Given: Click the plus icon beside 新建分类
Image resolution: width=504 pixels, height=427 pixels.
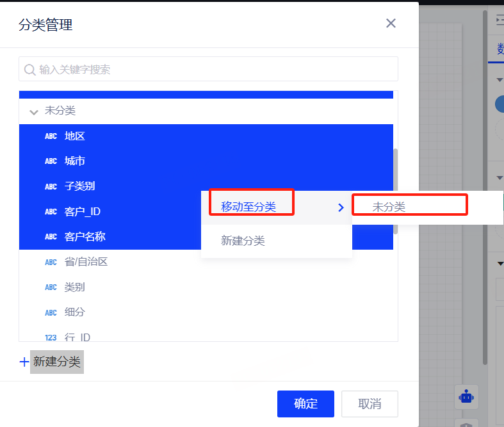Looking at the screenshot, I should click(x=24, y=362).
